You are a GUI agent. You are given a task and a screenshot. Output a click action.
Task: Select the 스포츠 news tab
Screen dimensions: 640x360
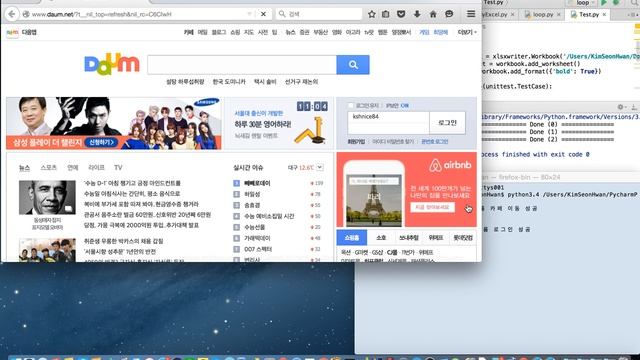49,167
